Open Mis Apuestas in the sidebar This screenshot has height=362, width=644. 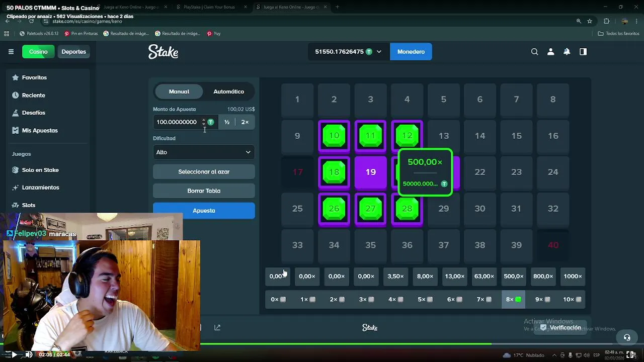(40, 130)
